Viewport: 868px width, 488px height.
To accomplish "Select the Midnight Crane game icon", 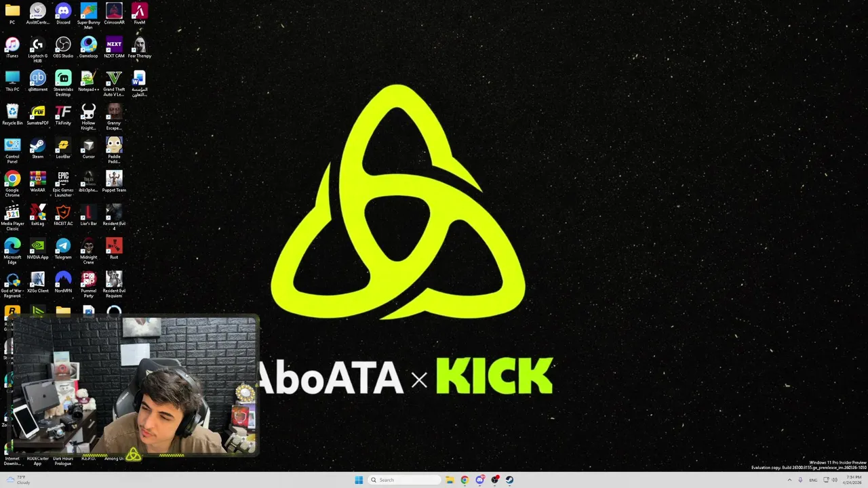I will [x=88, y=251].
